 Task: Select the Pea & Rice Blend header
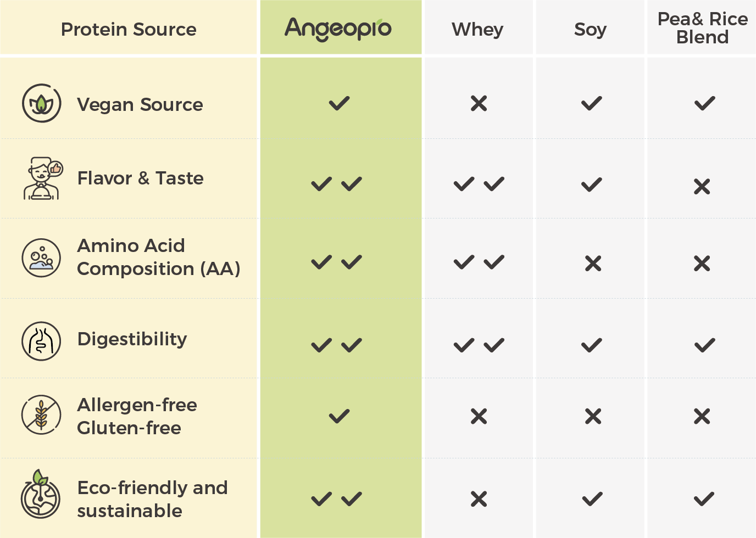click(x=703, y=28)
